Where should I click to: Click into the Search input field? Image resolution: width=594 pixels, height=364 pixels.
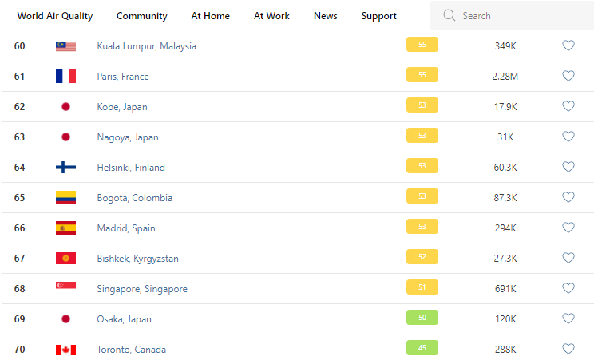coord(519,16)
